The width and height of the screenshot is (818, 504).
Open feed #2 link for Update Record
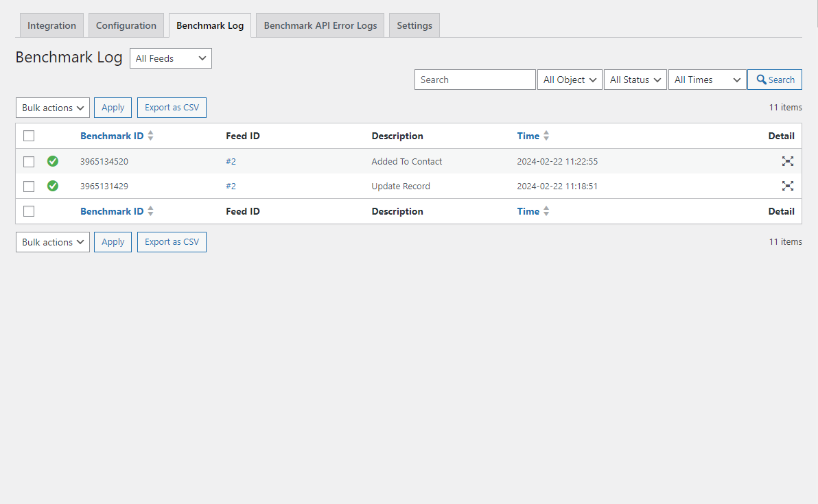[x=231, y=186]
